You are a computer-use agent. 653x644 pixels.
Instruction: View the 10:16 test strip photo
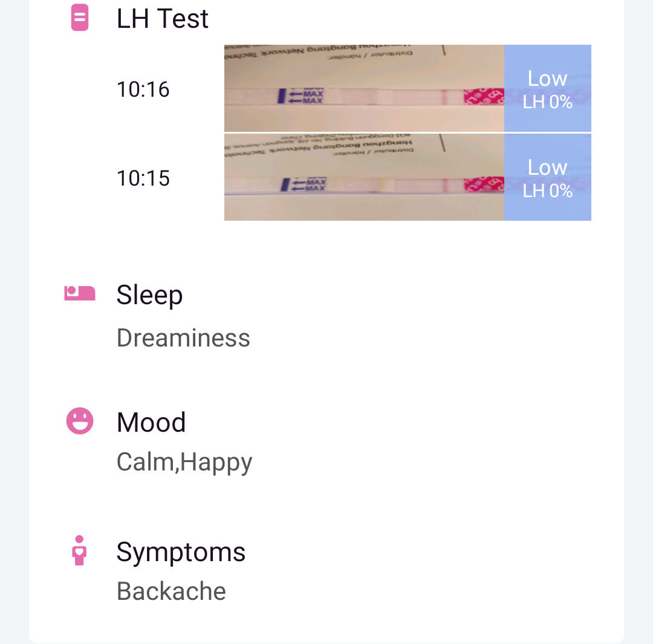pyautogui.click(x=364, y=88)
